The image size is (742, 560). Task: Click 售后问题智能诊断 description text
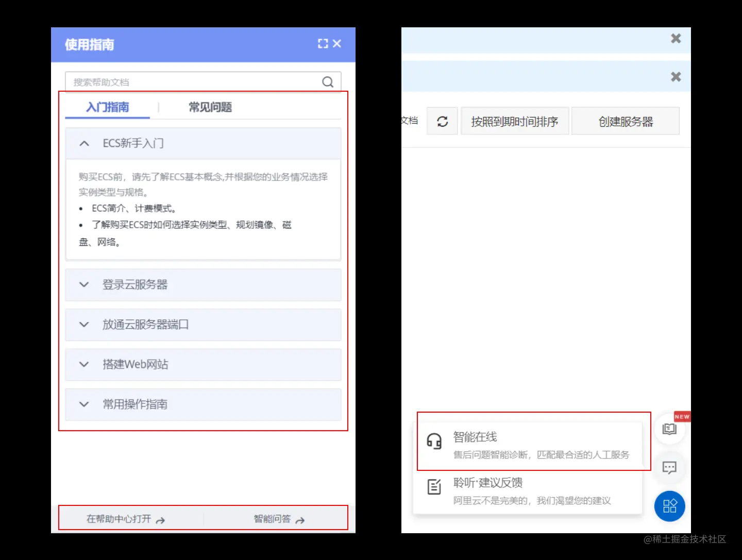coord(541,454)
